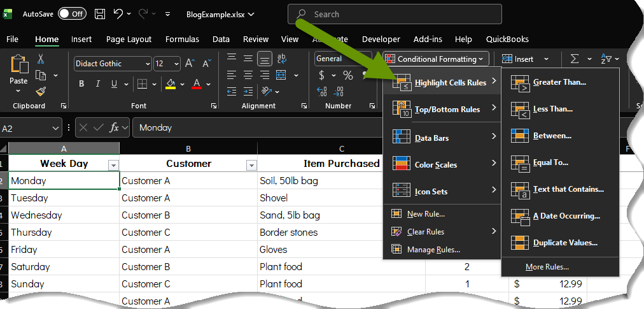Toggle the AutoSave switch
This screenshot has width=644, height=309.
(x=72, y=13)
